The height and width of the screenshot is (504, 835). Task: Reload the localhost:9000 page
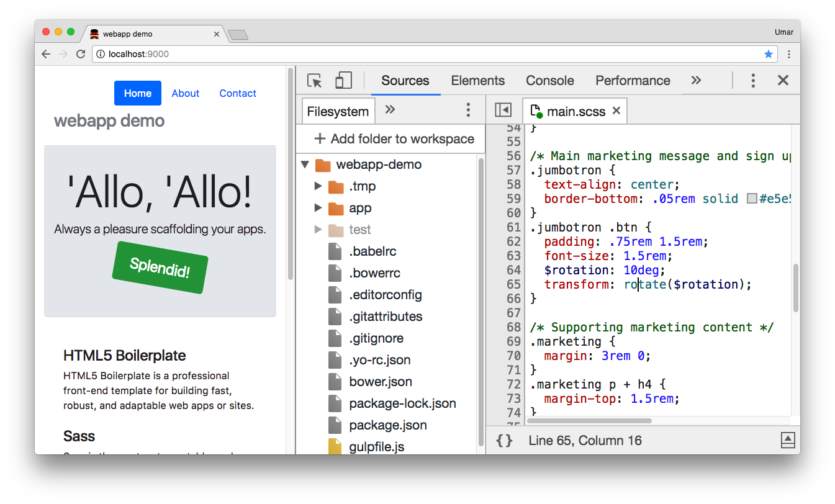pos(81,54)
